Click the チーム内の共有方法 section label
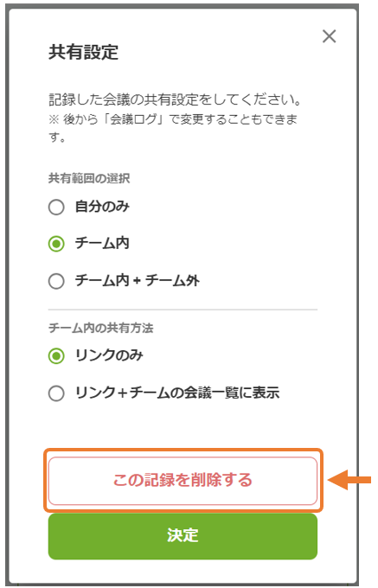 (x=101, y=328)
